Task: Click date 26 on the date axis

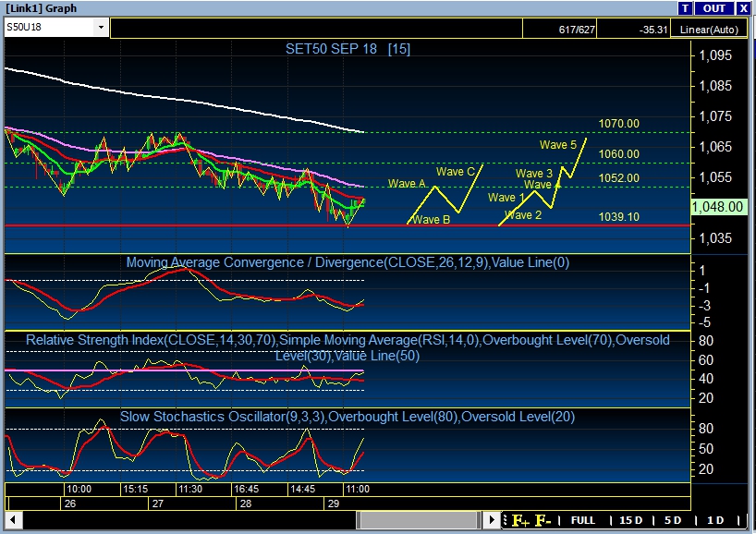Action: click(x=70, y=504)
